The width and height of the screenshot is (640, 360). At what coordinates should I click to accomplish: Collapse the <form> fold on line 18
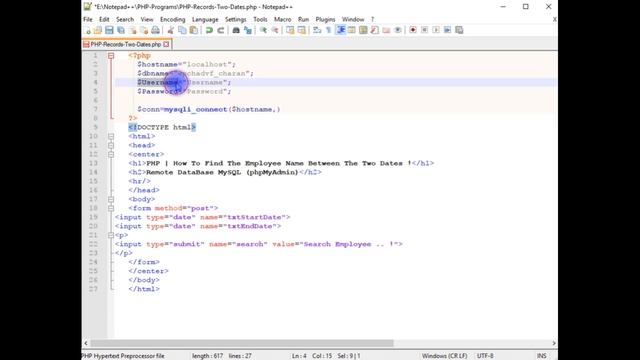111,208
